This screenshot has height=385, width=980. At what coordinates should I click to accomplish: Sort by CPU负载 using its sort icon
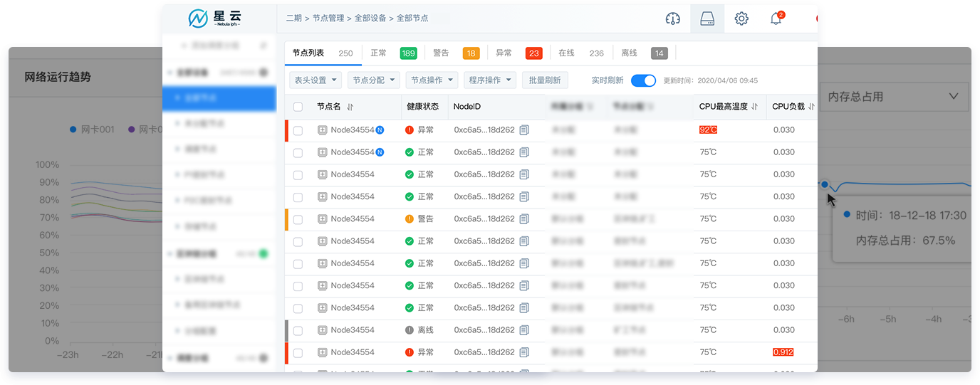[811, 107]
